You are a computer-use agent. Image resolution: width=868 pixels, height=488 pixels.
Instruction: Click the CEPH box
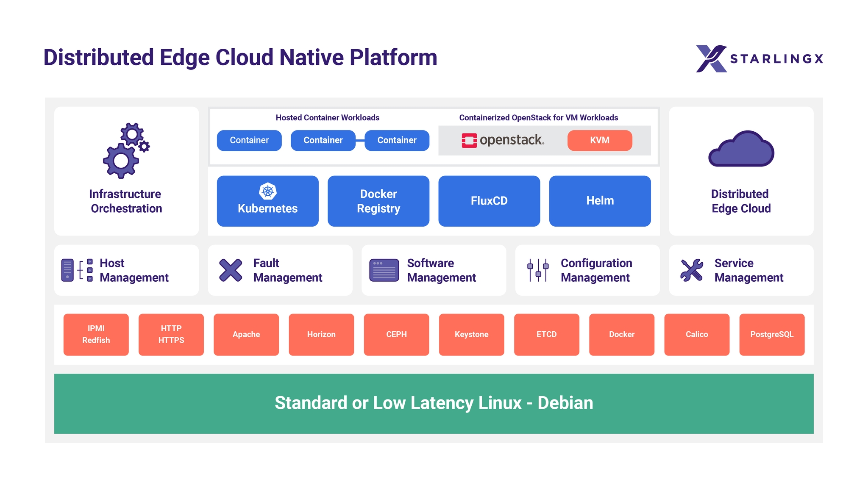coord(396,334)
